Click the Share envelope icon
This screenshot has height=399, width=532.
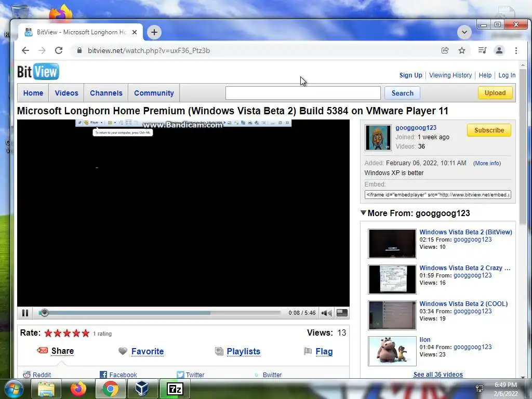point(43,350)
